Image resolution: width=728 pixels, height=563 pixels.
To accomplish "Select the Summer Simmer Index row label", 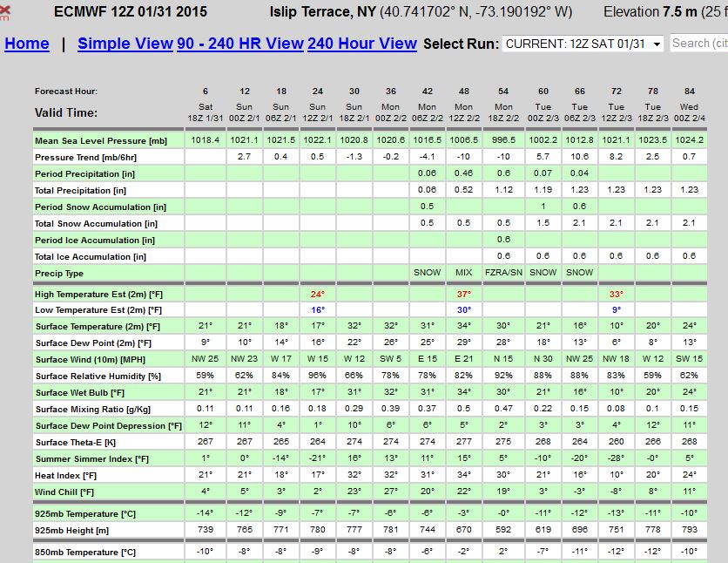I will click(92, 459).
